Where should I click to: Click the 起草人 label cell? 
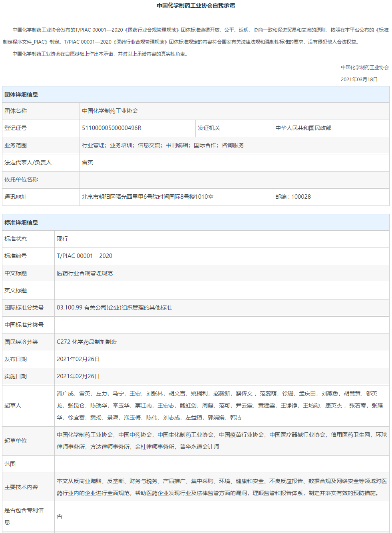coord(13,405)
